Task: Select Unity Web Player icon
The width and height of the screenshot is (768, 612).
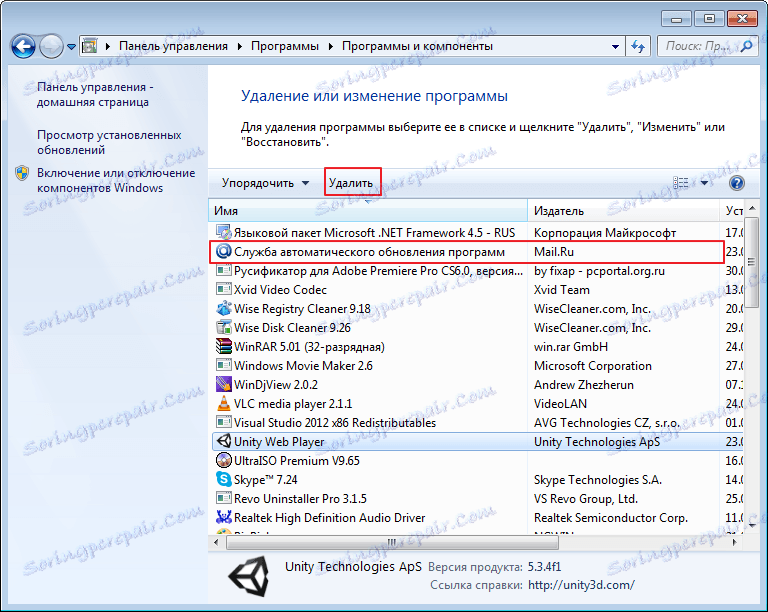Action: (x=224, y=441)
